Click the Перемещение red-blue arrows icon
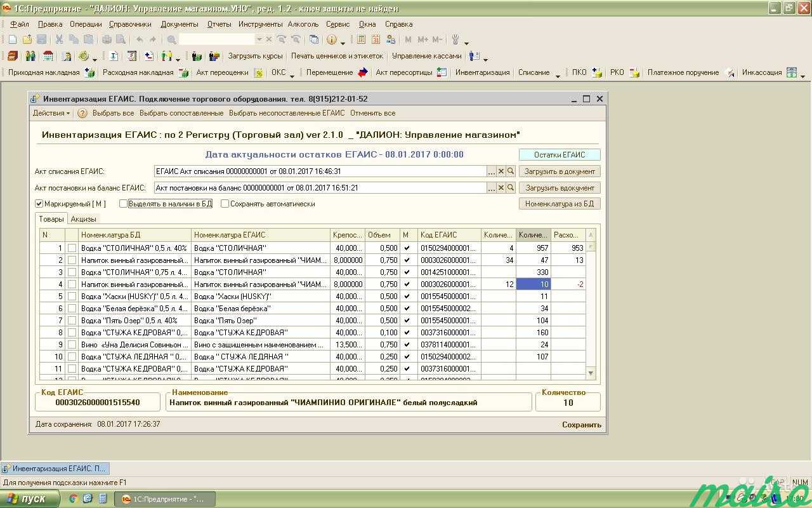Viewport: 812px width, 508px height. [363, 72]
